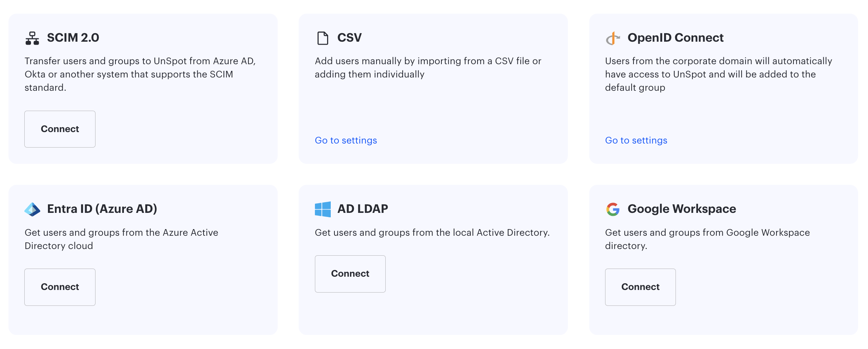868x349 pixels.
Task: Connect Google Workspace directory
Action: (x=640, y=287)
